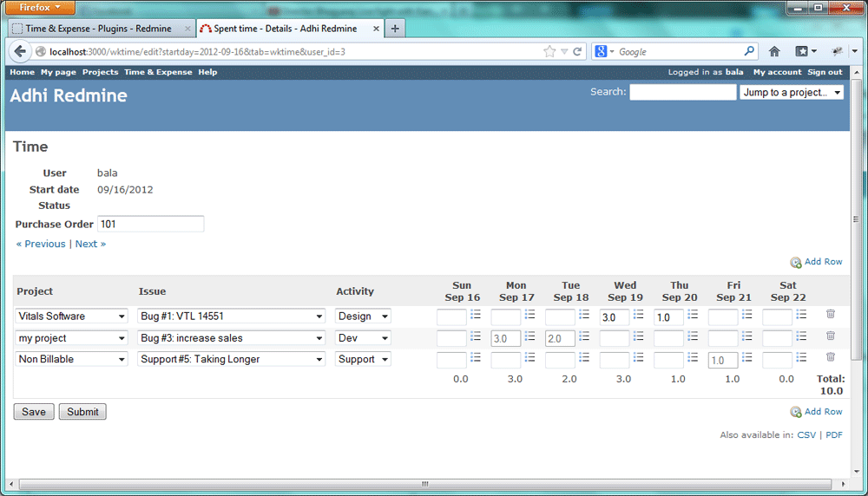Open the Time & Expense menu item
This screenshot has height=496, width=868.
pos(158,72)
